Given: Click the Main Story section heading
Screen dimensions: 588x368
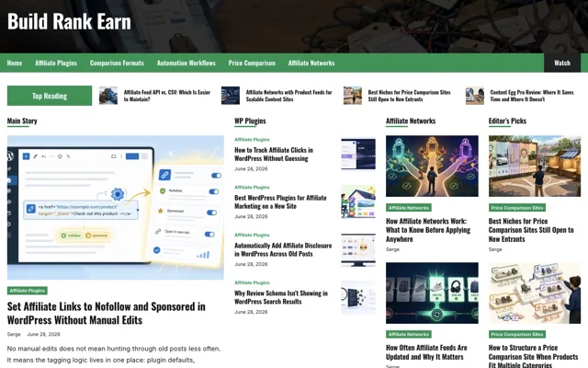Looking at the screenshot, I should pyautogui.click(x=22, y=121).
